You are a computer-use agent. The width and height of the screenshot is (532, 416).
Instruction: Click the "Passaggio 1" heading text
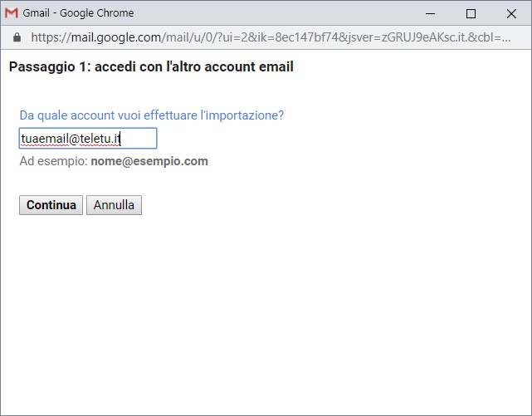[151, 67]
